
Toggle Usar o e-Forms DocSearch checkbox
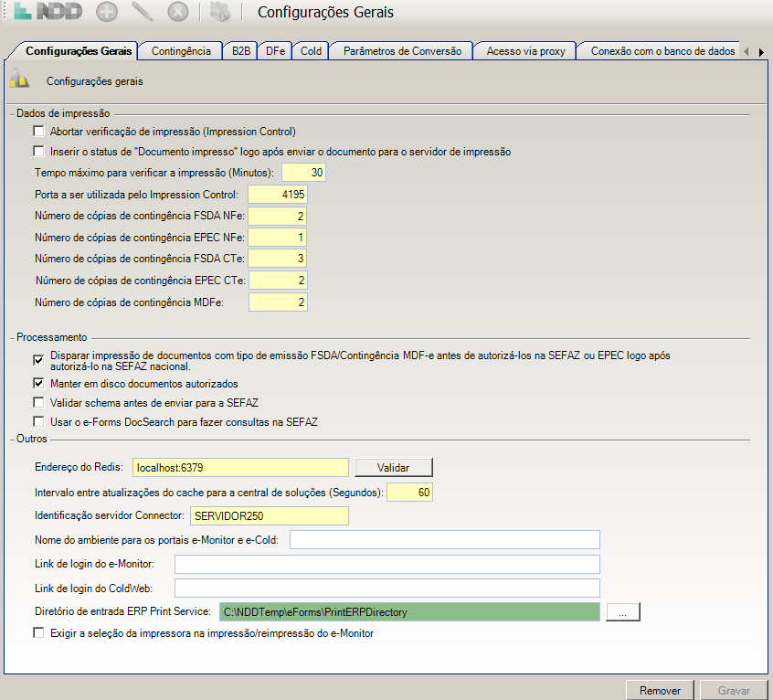pos(38,422)
